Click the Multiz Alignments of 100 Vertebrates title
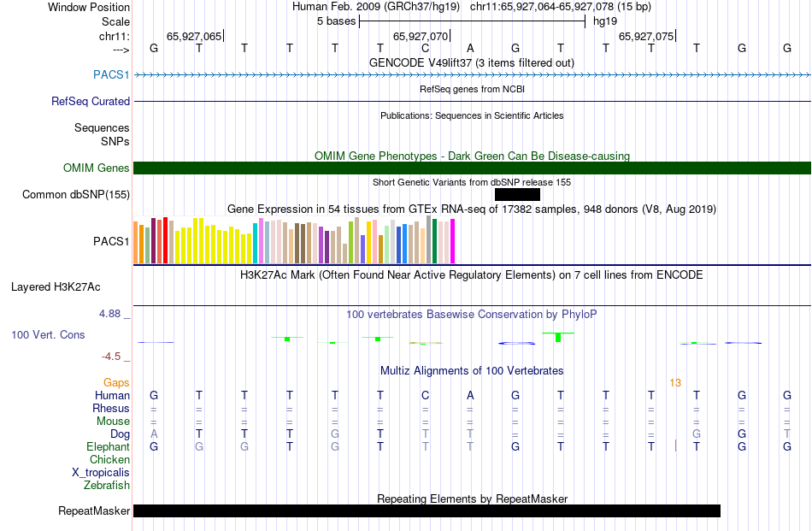This screenshot has width=812, height=531. 472,370
